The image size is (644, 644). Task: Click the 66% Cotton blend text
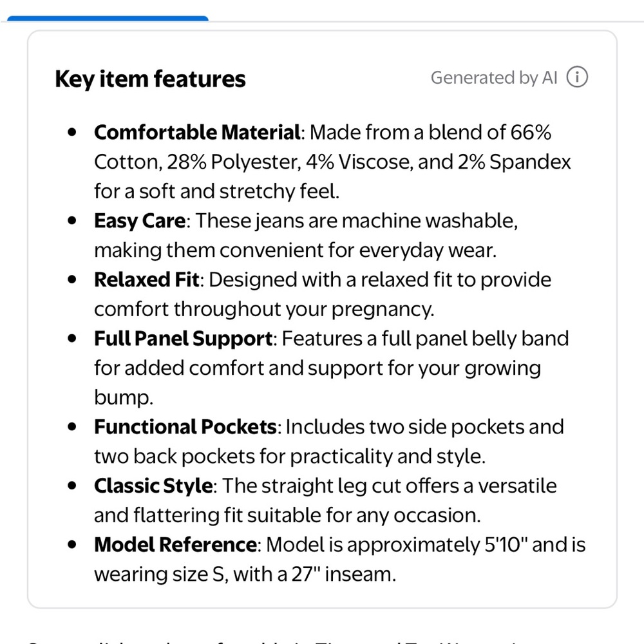click(531, 132)
